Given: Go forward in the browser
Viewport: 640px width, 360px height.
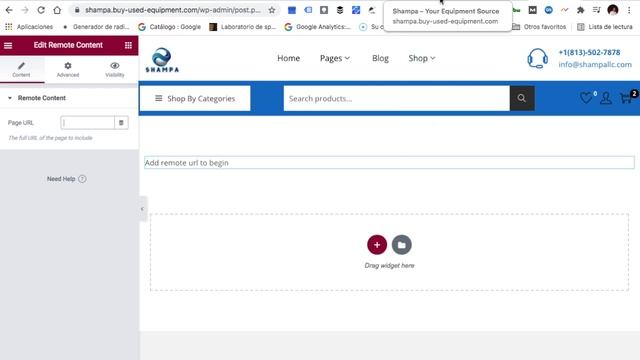Looking at the screenshot, I should 25,10.
